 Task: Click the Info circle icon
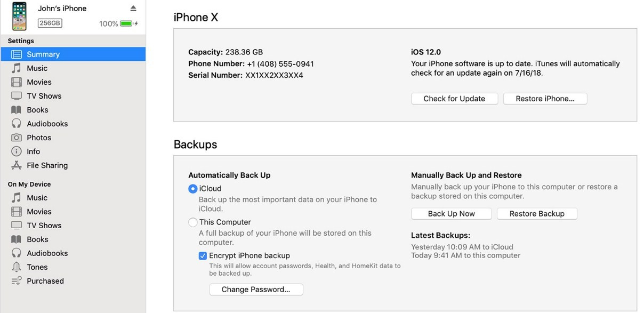pos(17,151)
